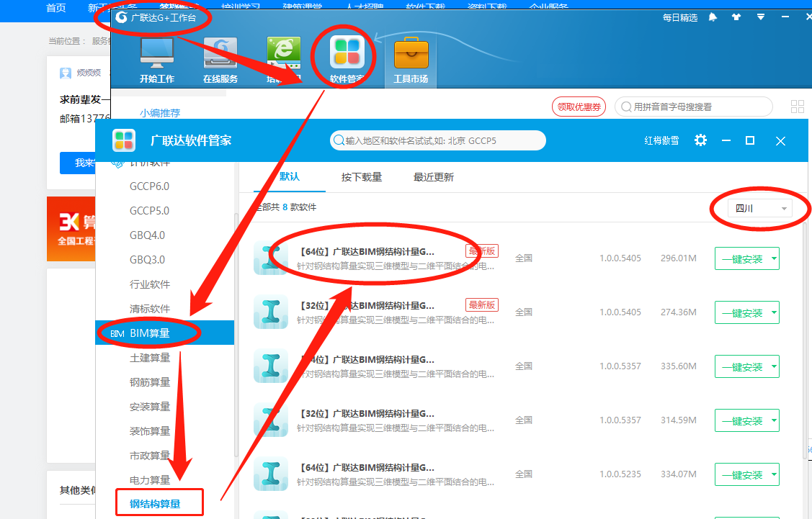The width and height of the screenshot is (812, 519).
Task: Click icon of 32位 1.0.0.5405 software entry
Action: coord(271,312)
